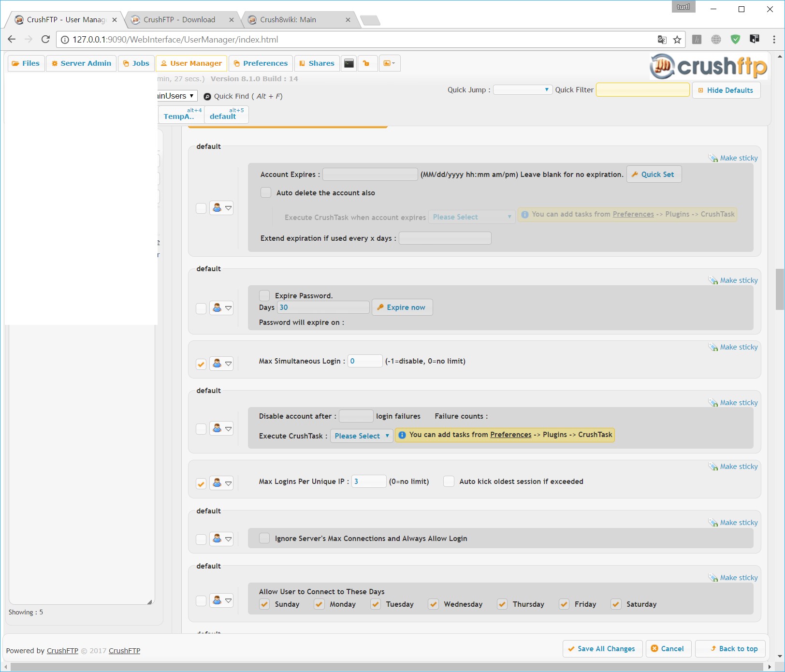The height and width of the screenshot is (672, 785).
Task: Make the Max Simultaneous Login section sticky
Action: tap(733, 347)
